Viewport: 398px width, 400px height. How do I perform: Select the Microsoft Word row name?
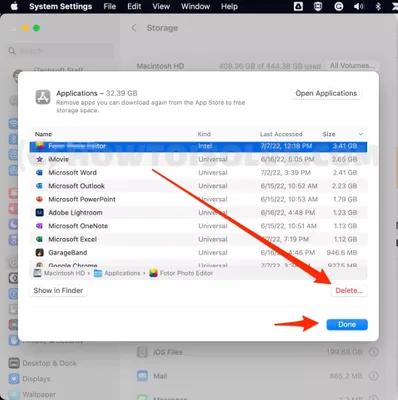(x=73, y=173)
